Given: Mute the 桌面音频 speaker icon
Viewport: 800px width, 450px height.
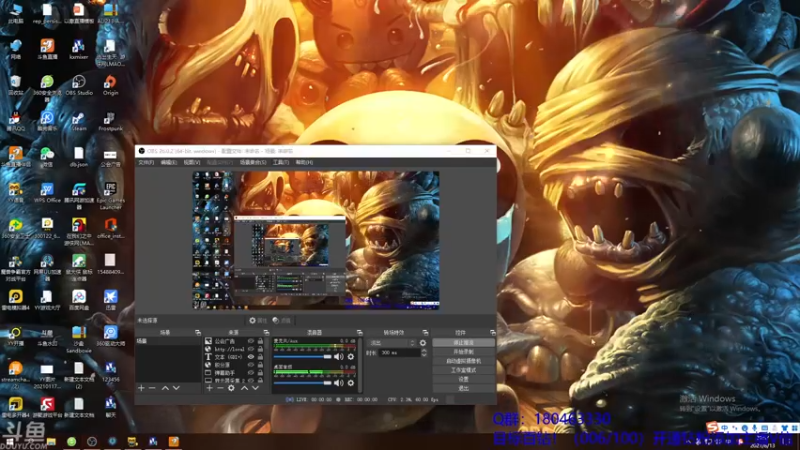Looking at the screenshot, I should (339, 383).
